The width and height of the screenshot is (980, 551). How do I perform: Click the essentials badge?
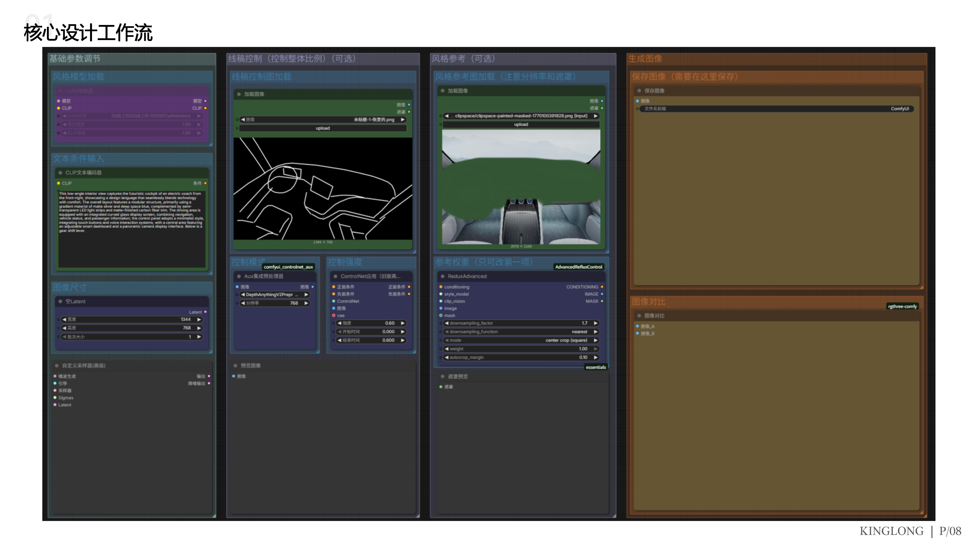coord(596,368)
